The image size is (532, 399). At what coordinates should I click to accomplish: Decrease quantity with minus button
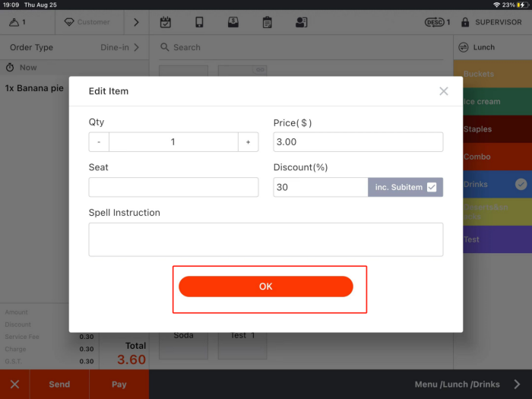(x=99, y=142)
